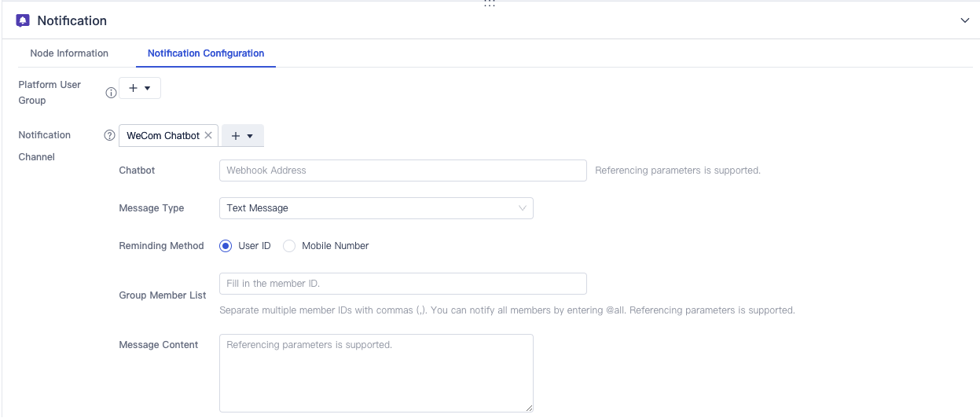The image size is (980, 418).
Task: Click the purple Notification bell icon
Action: (x=23, y=20)
